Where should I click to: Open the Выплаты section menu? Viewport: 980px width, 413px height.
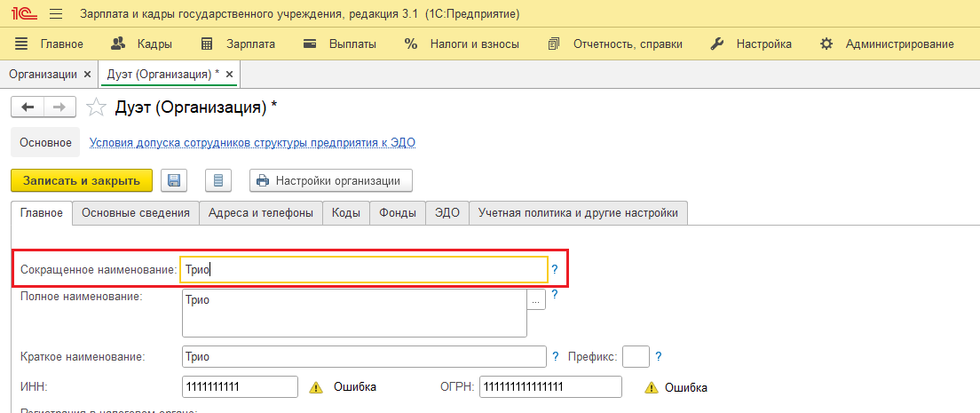coord(339,44)
